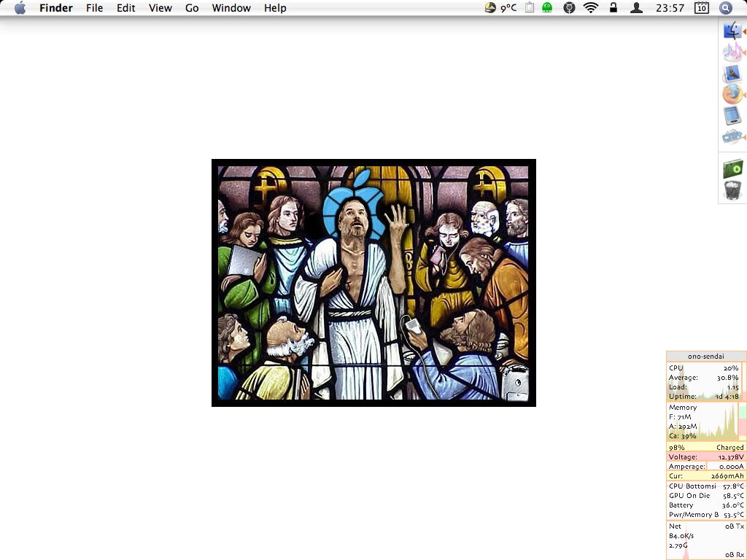Click the ono-sendai widget header

[x=706, y=356]
